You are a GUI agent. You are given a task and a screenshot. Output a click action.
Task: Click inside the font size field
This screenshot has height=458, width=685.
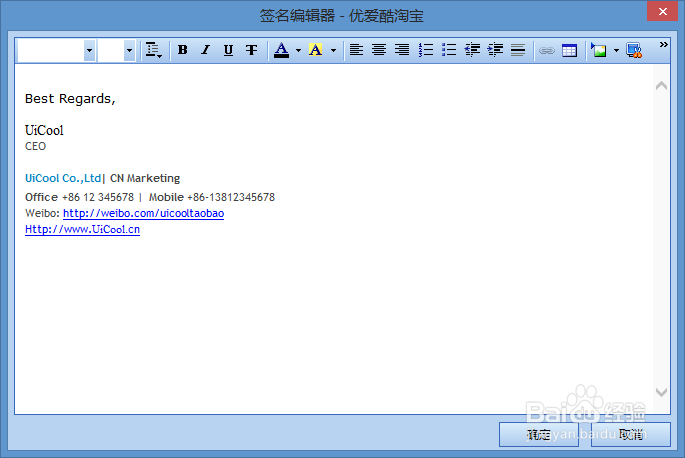click(111, 50)
